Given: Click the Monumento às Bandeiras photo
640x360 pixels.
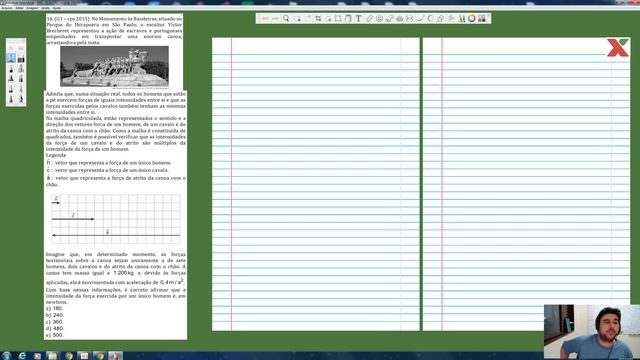Looking at the screenshot, I should point(114,66).
